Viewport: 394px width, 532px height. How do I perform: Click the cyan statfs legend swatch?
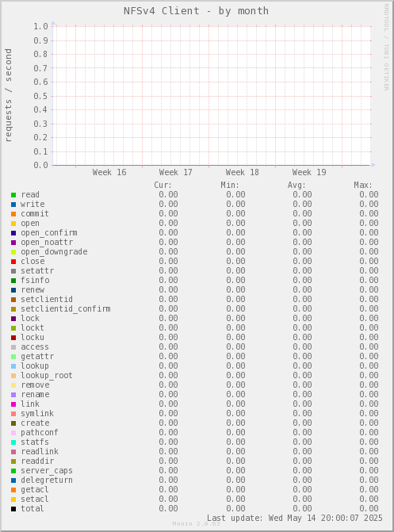13,442
